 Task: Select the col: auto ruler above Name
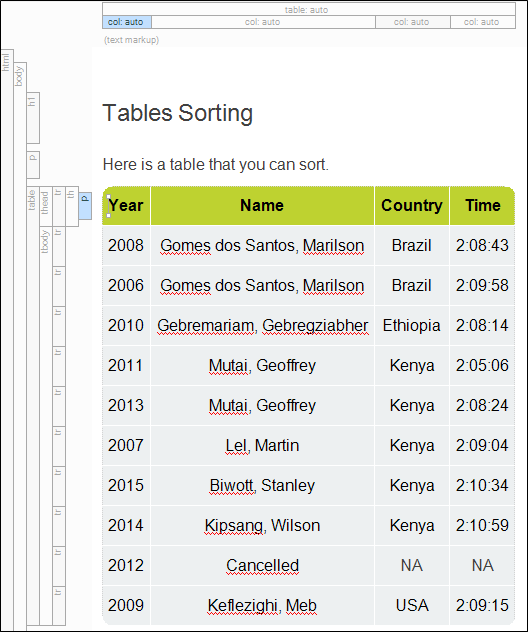pyautogui.click(x=263, y=22)
